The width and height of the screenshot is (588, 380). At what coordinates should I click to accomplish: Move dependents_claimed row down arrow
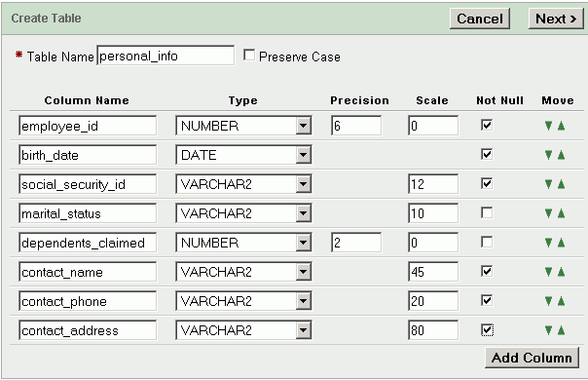click(x=548, y=243)
